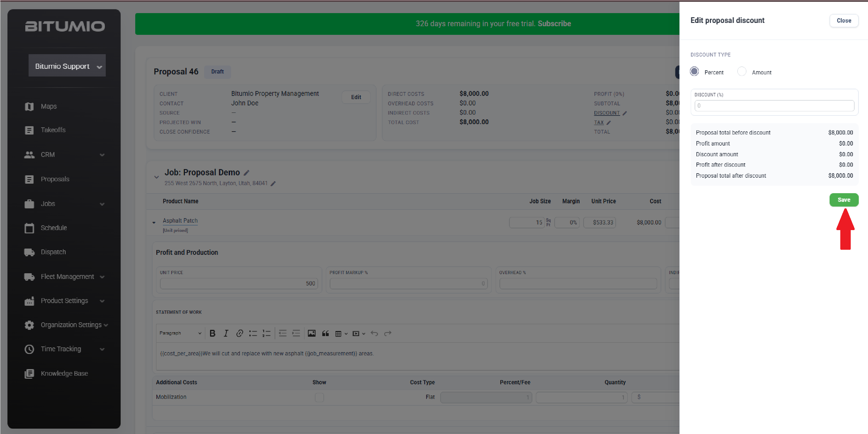This screenshot has width=868, height=434.
Task: Click the bulleted list icon
Action: click(253, 333)
